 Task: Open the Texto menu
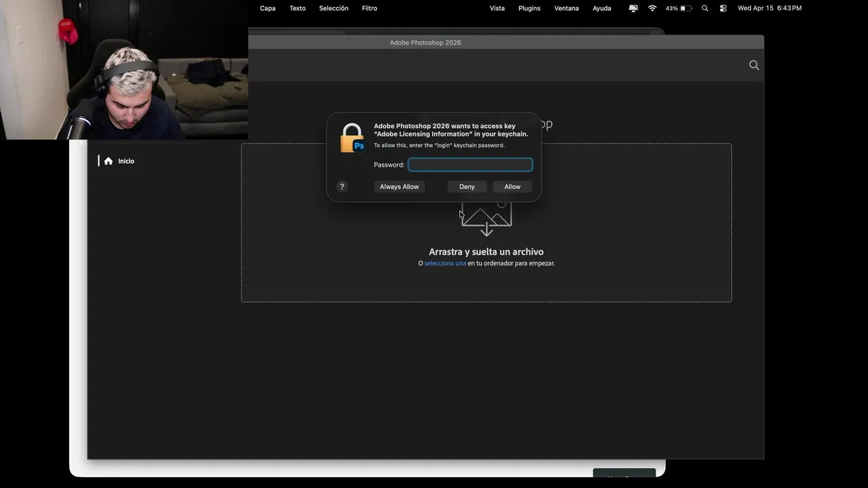[x=298, y=8]
